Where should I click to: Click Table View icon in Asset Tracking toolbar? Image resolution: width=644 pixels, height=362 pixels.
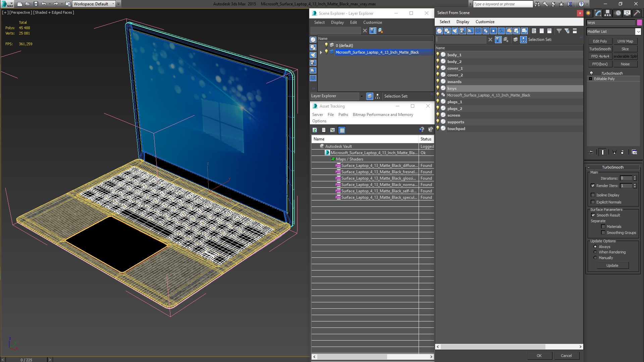pyautogui.click(x=342, y=130)
